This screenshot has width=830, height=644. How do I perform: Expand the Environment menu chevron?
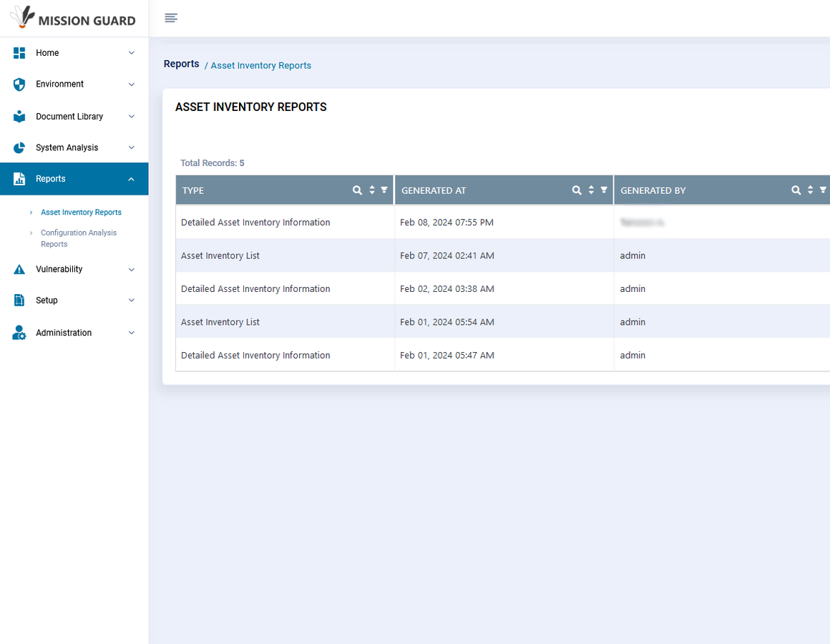131,84
